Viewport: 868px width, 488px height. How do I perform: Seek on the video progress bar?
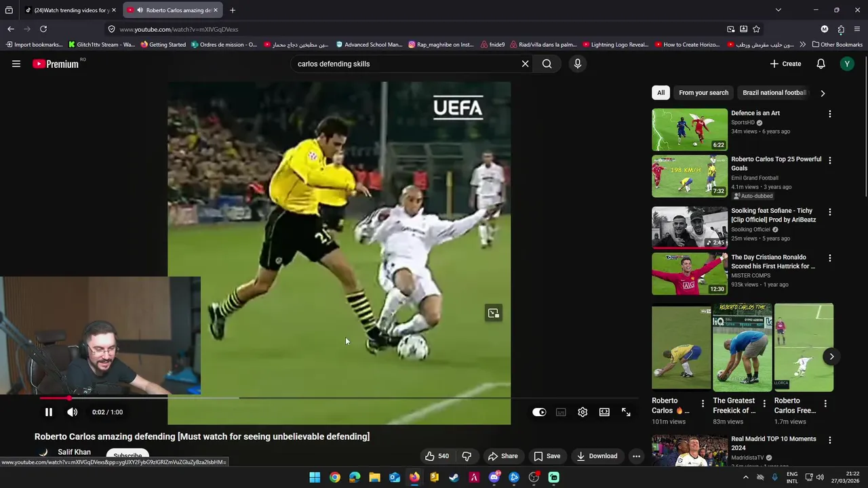coord(339,398)
